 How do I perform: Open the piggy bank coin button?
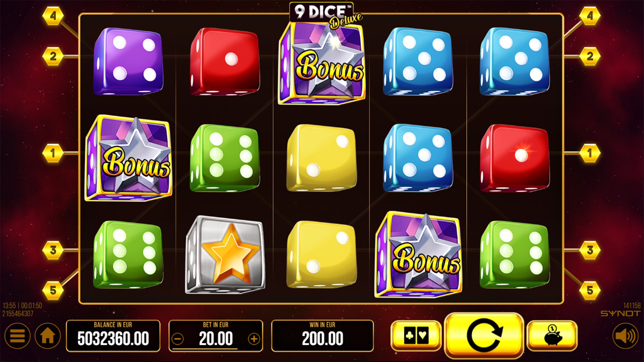click(x=552, y=335)
